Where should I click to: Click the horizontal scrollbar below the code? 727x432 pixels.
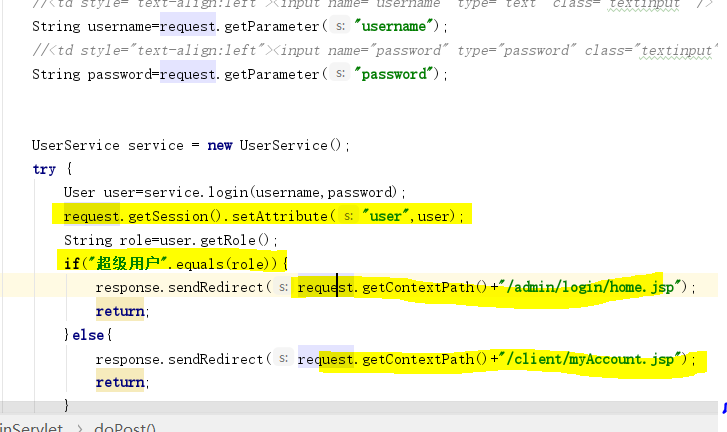(359, 407)
